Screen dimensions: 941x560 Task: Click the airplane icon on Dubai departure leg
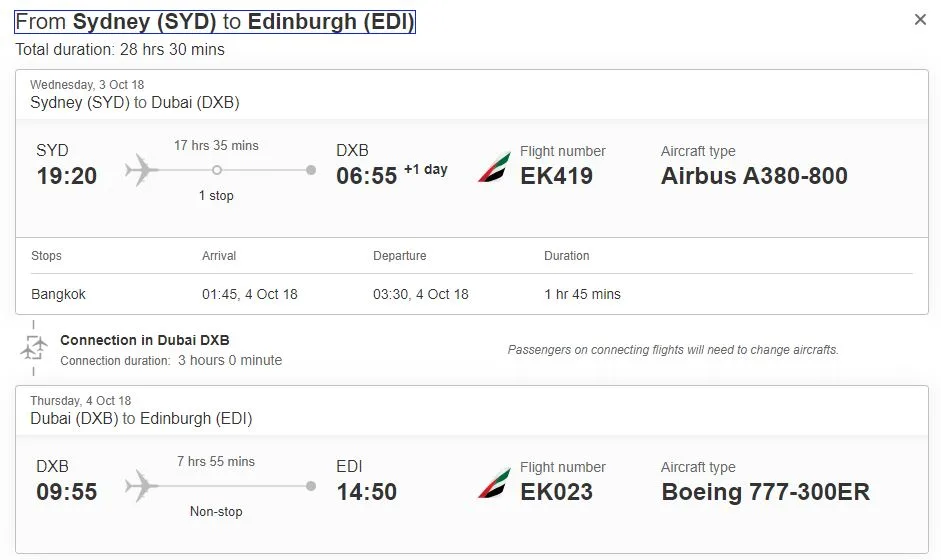point(142,486)
